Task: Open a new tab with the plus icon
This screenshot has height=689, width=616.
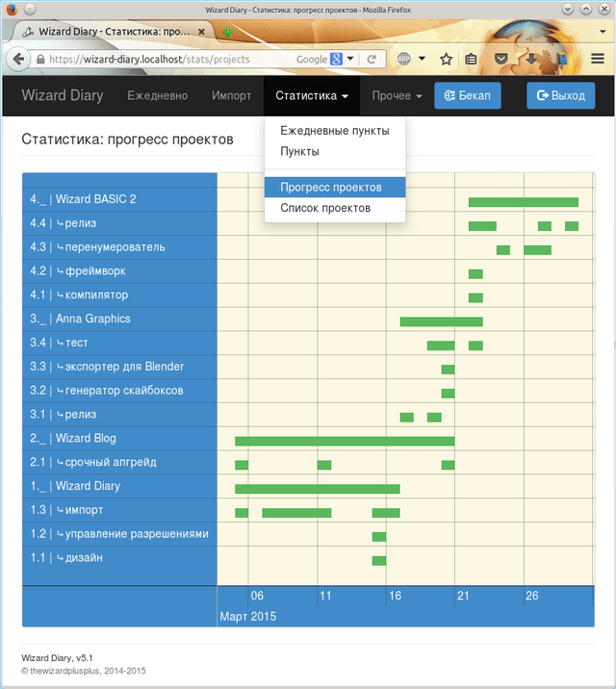Action: (x=227, y=32)
